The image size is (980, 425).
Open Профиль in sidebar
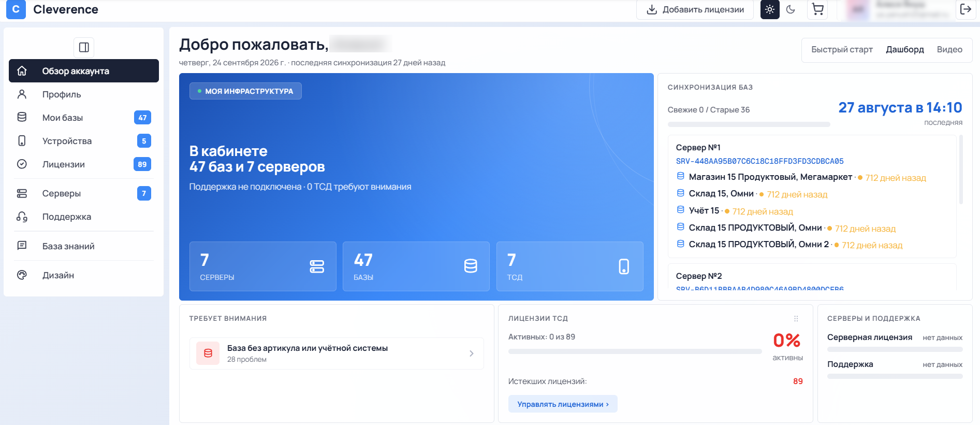84,94
